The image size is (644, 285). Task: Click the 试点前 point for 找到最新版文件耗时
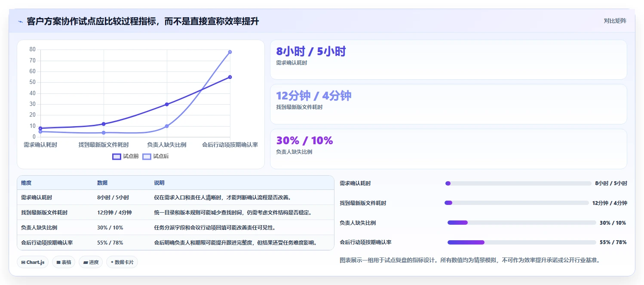[x=104, y=124]
